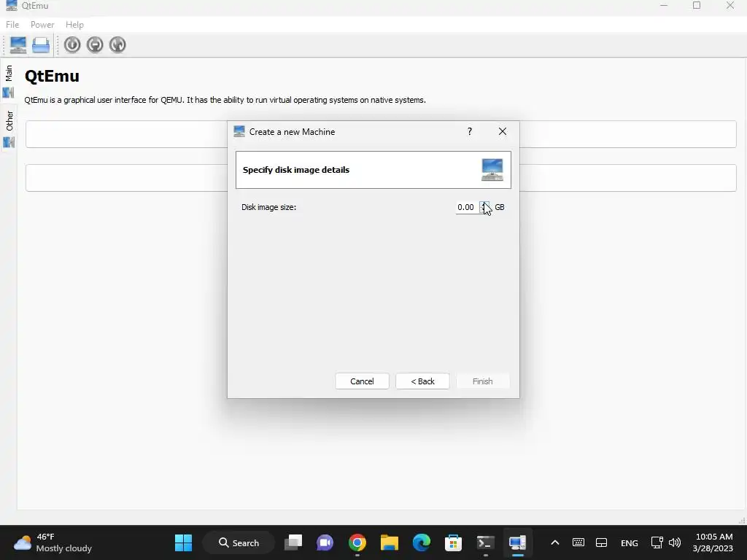This screenshot has width=747, height=560.
Task: Click the disk image size spinner arrows
Action: coord(484,207)
